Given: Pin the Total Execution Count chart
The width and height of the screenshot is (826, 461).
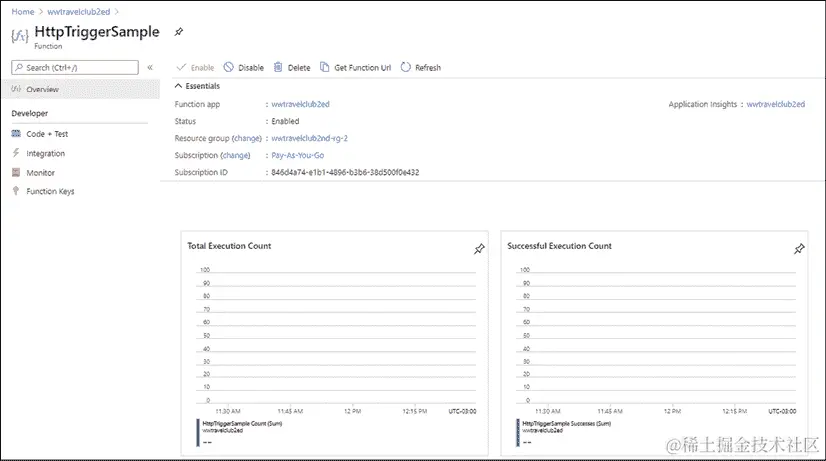Looking at the screenshot, I should 479,249.
